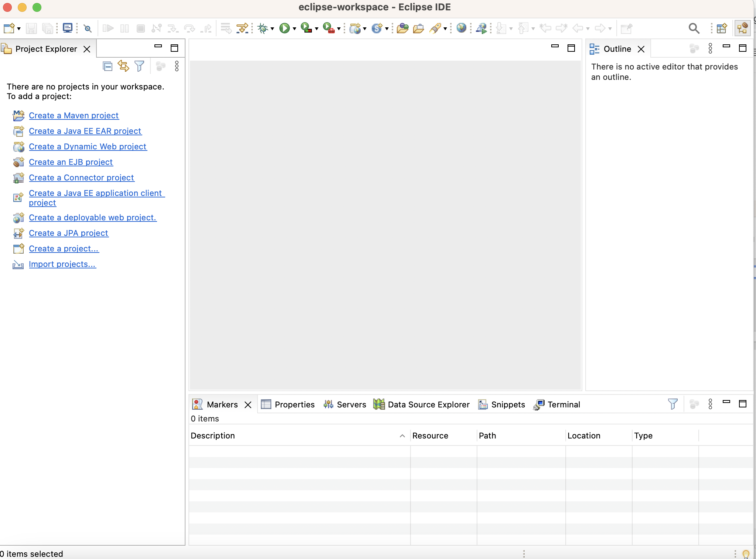The height and width of the screenshot is (559, 756).
Task: Click Create a Connector project link
Action: (x=81, y=177)
